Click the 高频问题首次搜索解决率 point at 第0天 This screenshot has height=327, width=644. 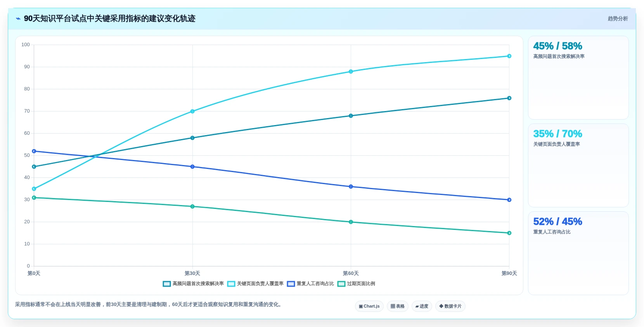pos(34,167)
